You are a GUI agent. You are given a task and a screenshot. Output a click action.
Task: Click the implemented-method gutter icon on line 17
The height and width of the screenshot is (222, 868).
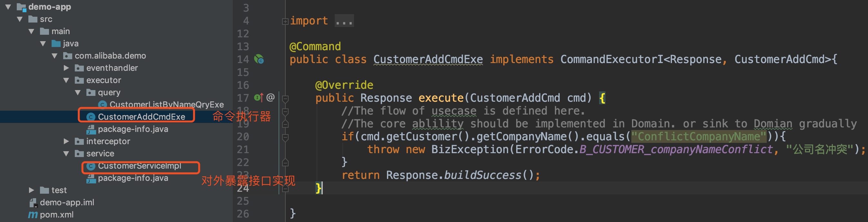259,97
